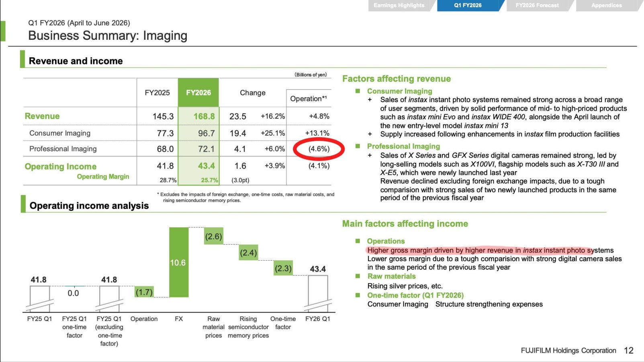This screenshot has width=644, height=362.
Task: Select the FY2026 green column header
Action: [198, 93]
